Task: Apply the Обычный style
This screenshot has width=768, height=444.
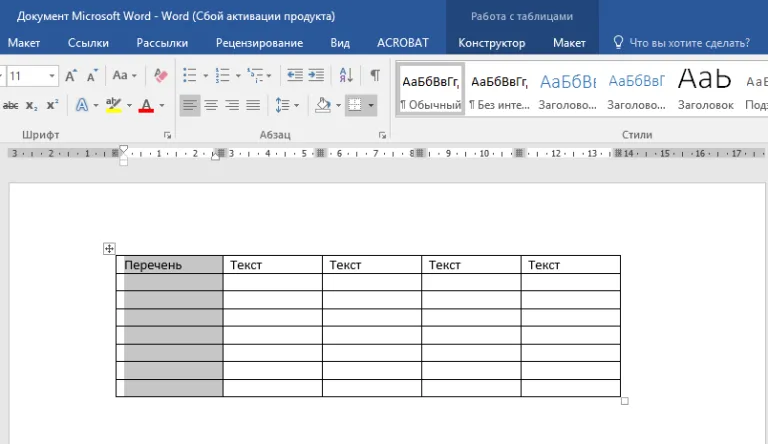Action: (x=431, y=89)
